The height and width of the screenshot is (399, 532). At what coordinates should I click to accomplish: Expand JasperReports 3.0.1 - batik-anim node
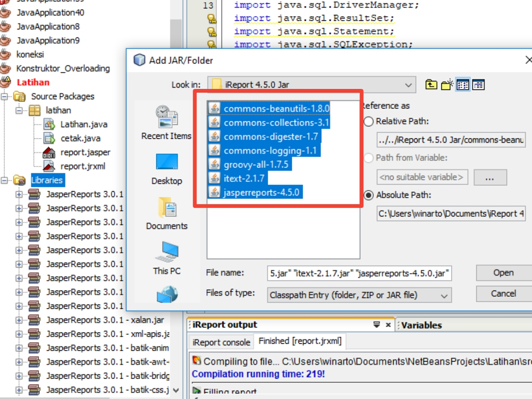[x=19, y=348]
